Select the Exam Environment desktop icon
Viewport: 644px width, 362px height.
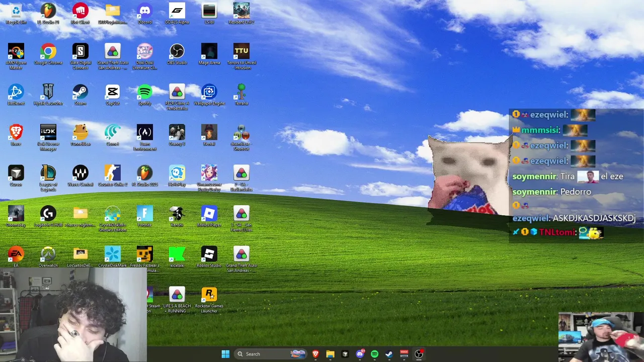click(x=144, y=137)
